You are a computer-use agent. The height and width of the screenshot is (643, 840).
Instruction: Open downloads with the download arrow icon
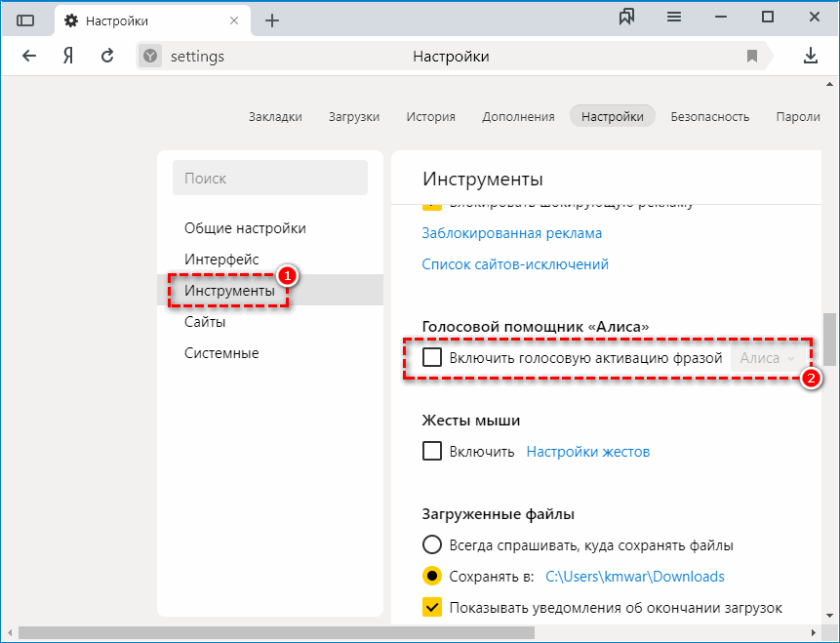coord(811,56)
